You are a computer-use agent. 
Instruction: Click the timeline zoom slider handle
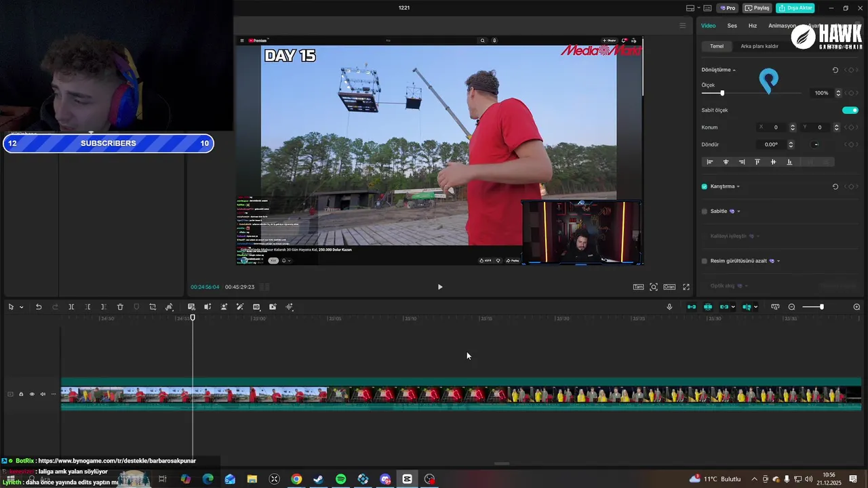point(821,307)
